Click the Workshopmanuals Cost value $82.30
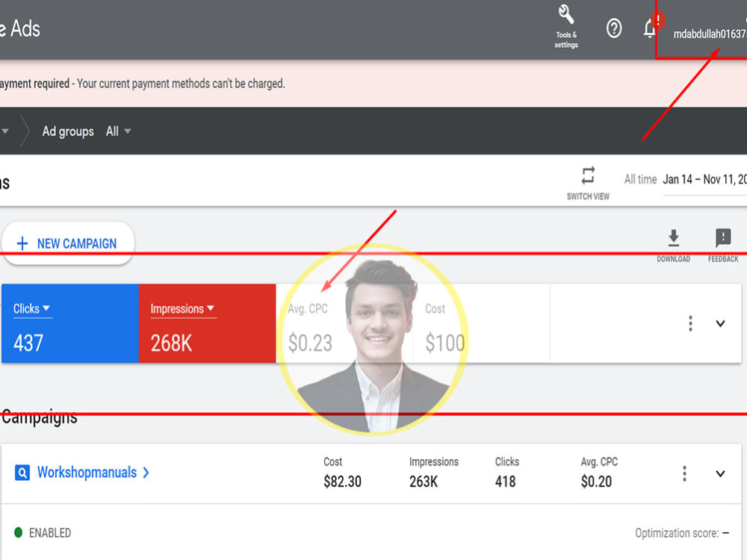This screenshot has width=747, height=560. tap(343, 482)
